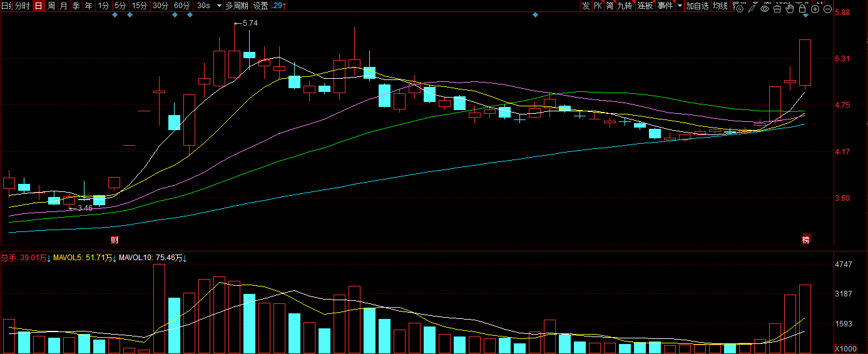Click the MAVOL10: 75.46万 label
Image resolution: width=868 pixels, height=354 pixels.
(x=153, y=257)
